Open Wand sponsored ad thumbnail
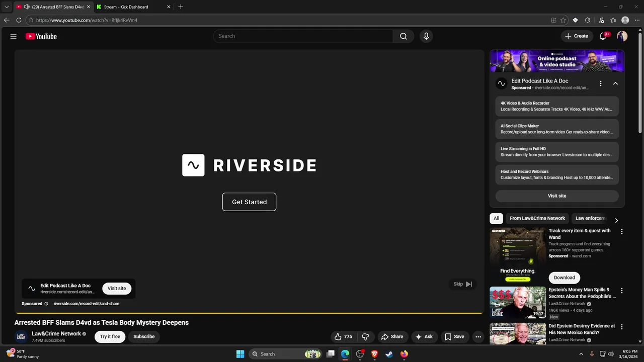Viewport: 644px width, 362px height. point(518,255)
